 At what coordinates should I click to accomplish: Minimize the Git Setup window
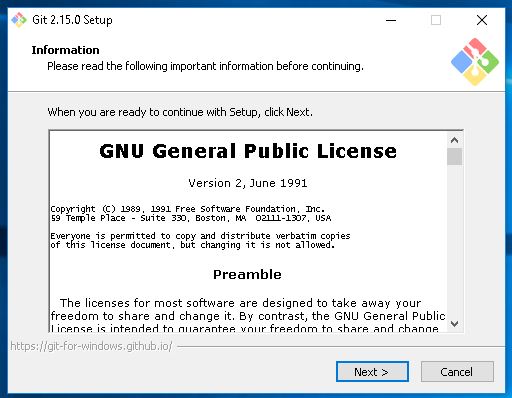click(391, 20)
